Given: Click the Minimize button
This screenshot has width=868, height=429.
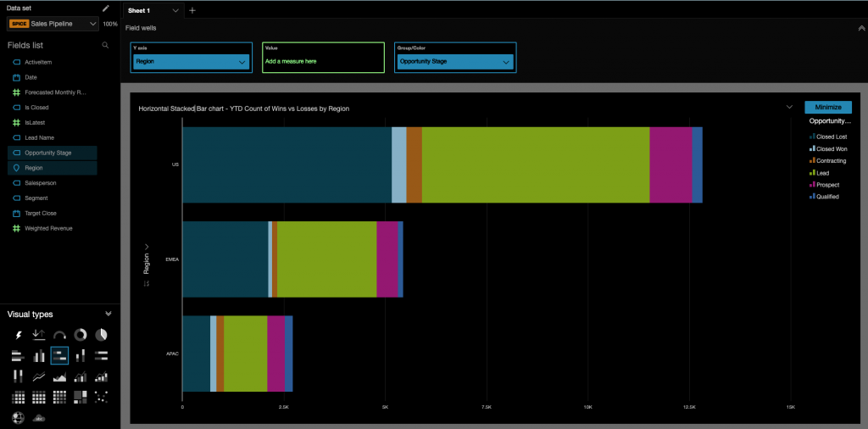Looking at the screenshot, I should pyautogui.click(x=827, y=107).
